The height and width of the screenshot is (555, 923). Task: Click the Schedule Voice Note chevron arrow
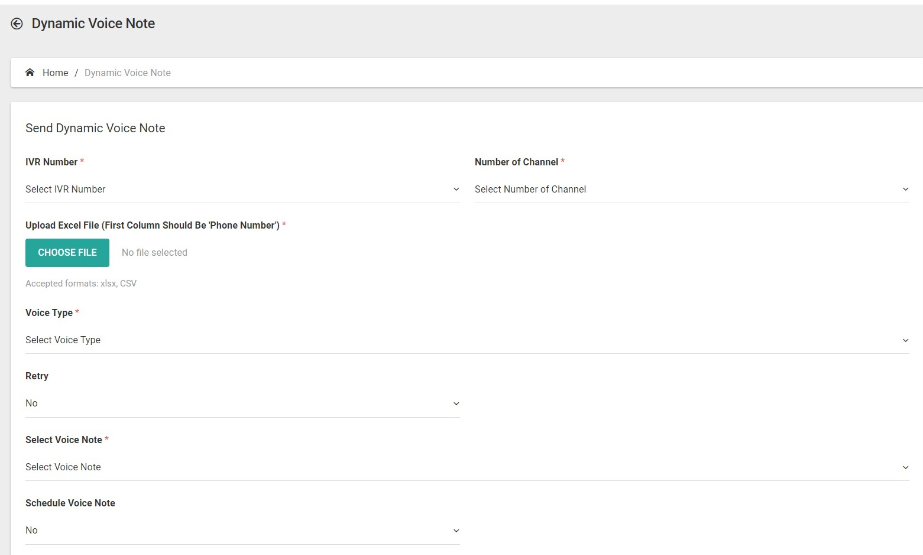456,531
